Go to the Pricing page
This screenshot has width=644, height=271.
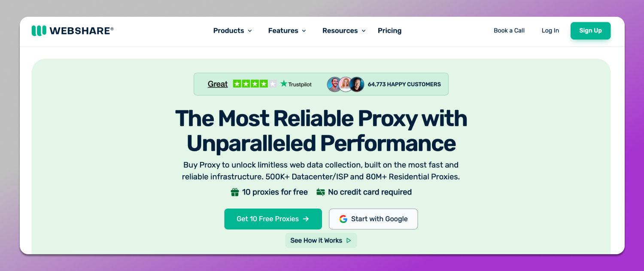click(x=389, y=30)
